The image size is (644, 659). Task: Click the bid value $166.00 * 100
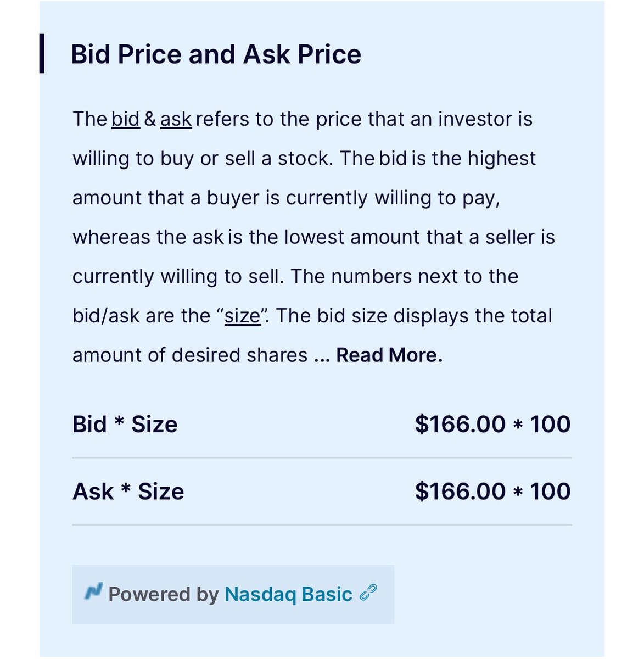click(493, 424)
